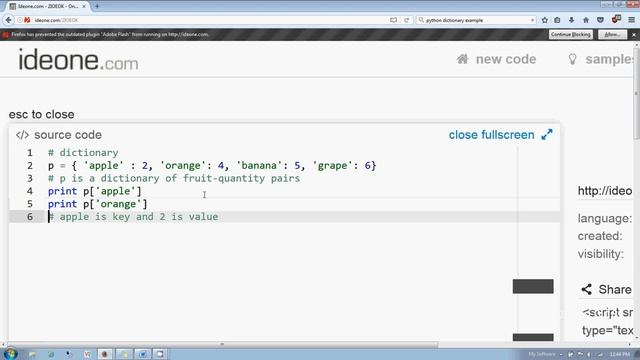Click the lightbulb icon beside samples
Image resolution: width=640 pixels, height=360 pixels.
pos(572,59)
